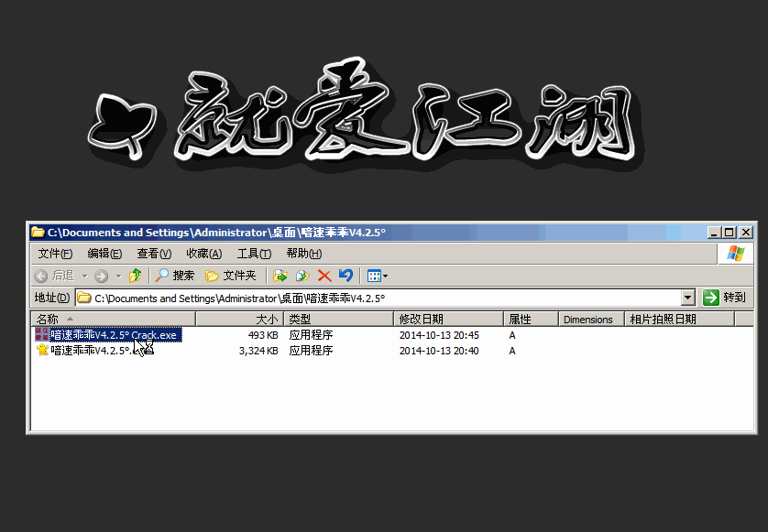The width and height of the screenshot is (768, 532).
Task: Open the 搜索 search pane
Action: point(175,276)
